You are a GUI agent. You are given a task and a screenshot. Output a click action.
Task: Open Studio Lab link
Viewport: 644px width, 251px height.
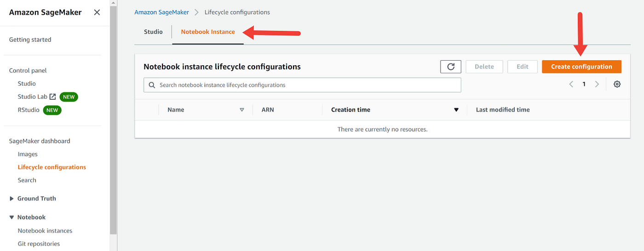pos(33,97)
